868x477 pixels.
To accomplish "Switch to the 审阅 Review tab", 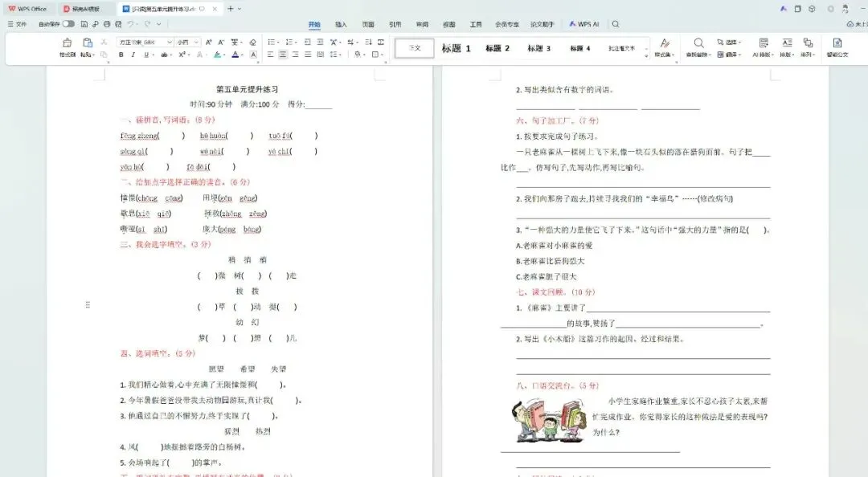I will coord(423,24).
